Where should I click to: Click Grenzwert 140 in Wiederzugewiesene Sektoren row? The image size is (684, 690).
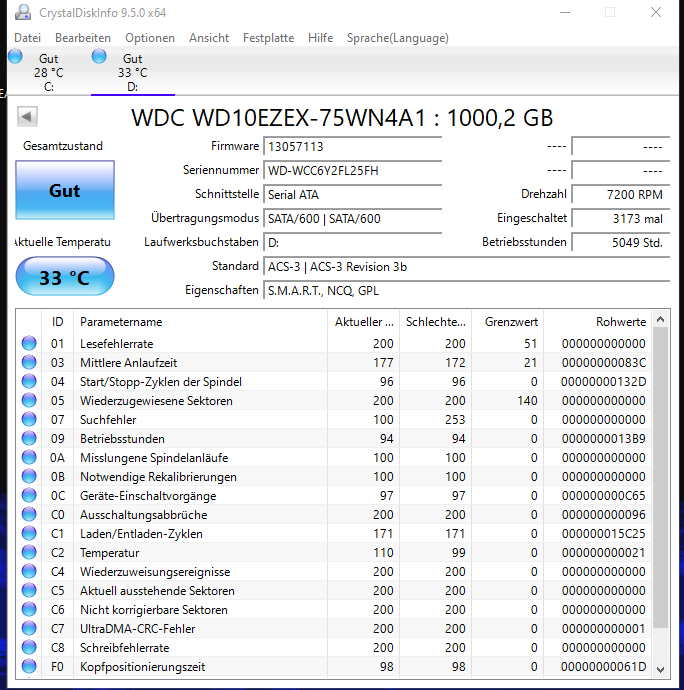pyautogui.click(x=527, y=400)
